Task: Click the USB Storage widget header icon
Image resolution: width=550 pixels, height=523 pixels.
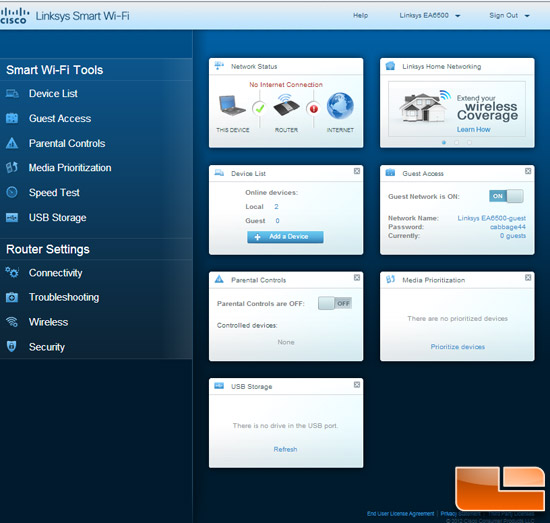Action: click(x=219, y=386)
